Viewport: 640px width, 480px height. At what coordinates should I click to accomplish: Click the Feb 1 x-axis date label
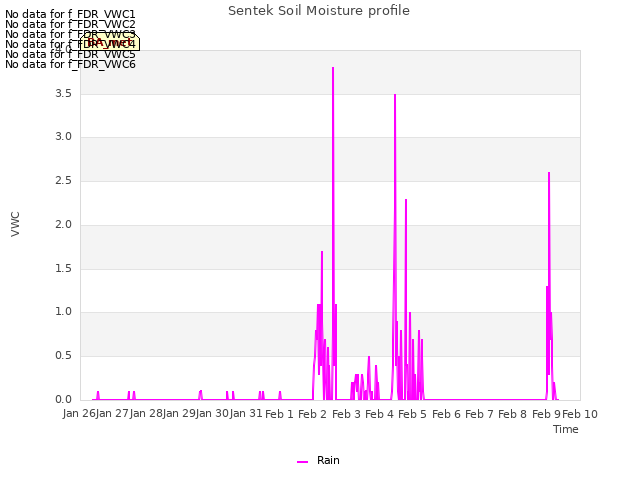[279, 414]
